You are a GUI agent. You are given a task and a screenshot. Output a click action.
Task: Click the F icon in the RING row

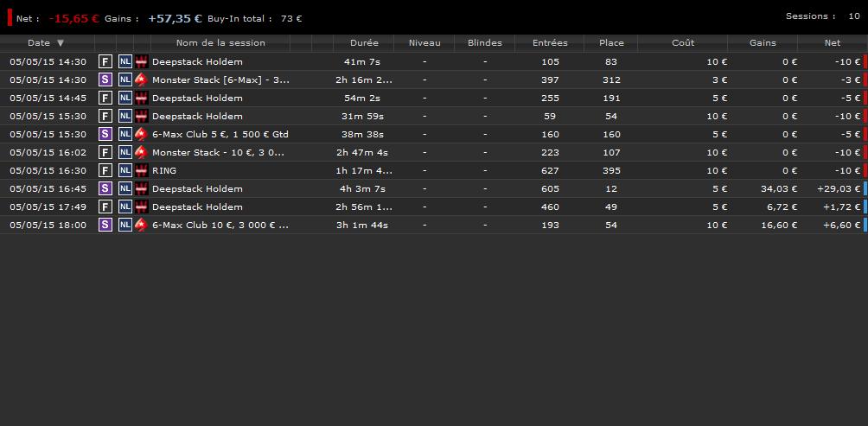click(x=105, y=170)
